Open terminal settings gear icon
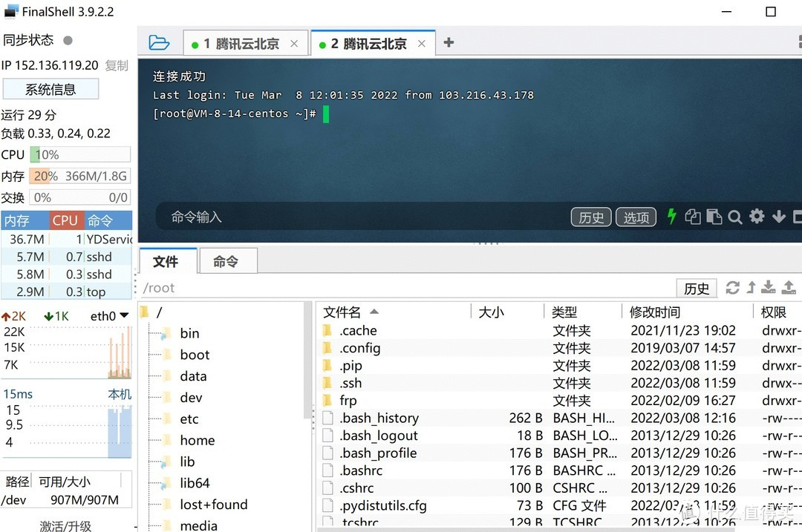802x532 pixels. tap(757, 217)
